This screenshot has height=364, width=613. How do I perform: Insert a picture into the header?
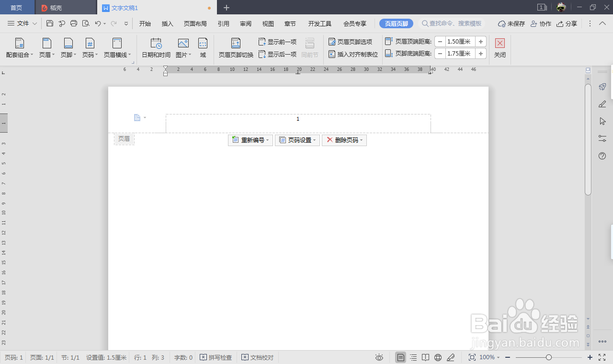tap(182, 48)
